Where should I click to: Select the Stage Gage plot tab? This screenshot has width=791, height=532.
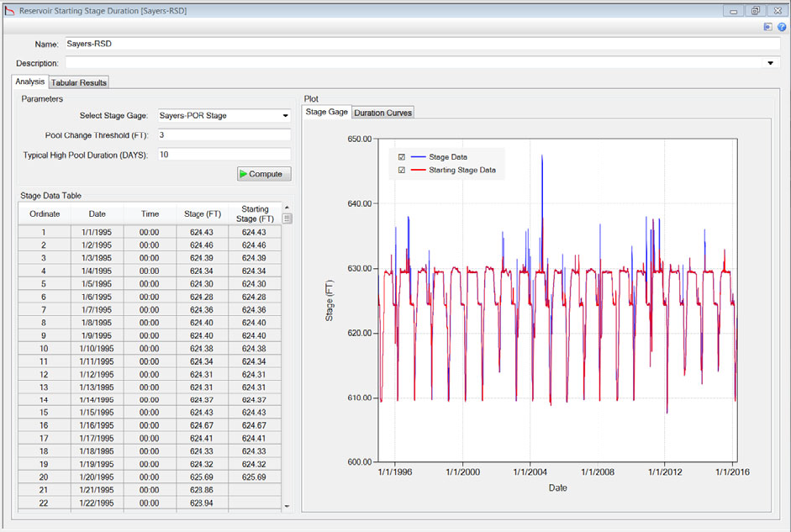[x=326, y=112]
